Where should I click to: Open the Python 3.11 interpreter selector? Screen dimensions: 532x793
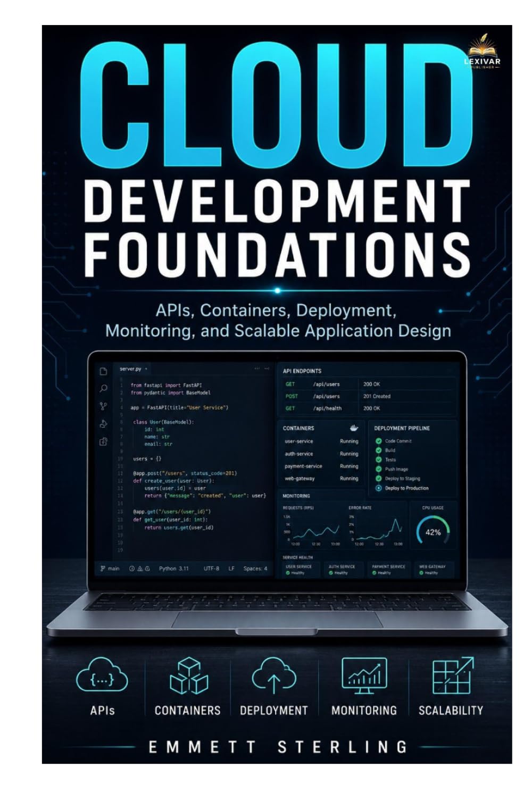pyautogui.click(x=174, y=569)
